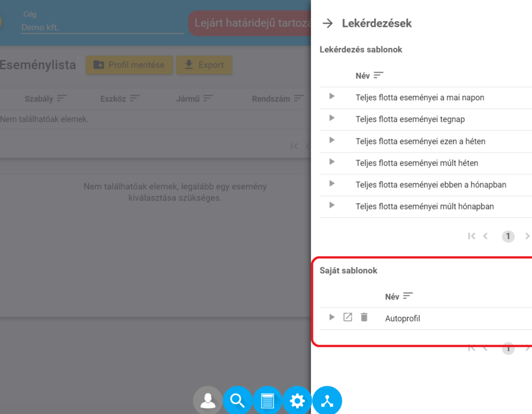
Task: Delete the Autoprofil template
Action: (364, 317)
